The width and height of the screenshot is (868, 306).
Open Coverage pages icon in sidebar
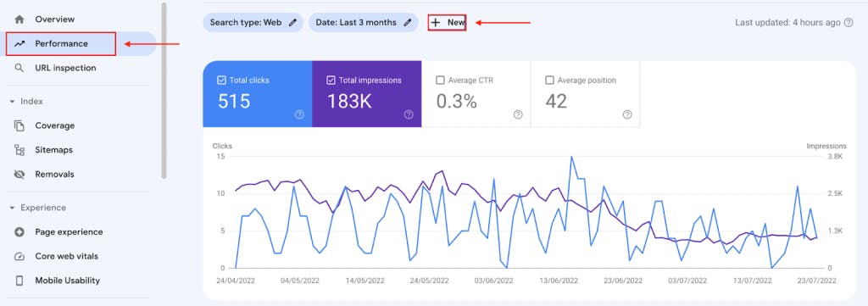pyautogui.click(x=19, y=125)
